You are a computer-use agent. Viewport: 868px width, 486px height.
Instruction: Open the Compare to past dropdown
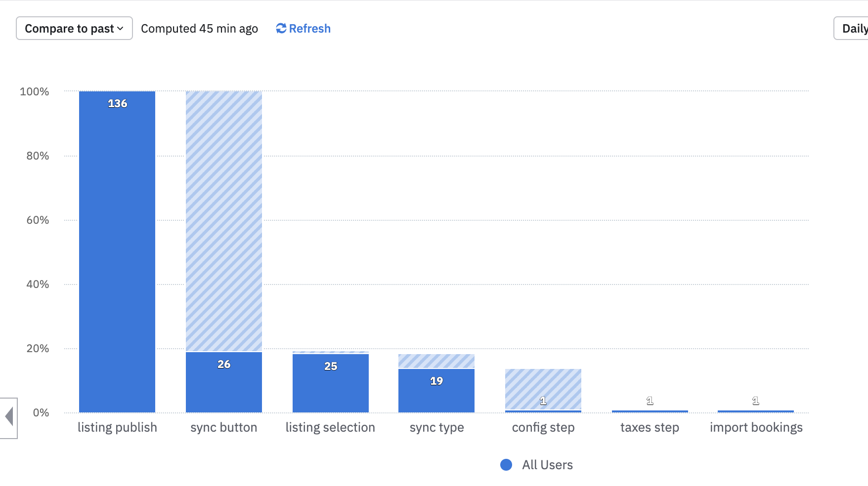coord(74,29)
